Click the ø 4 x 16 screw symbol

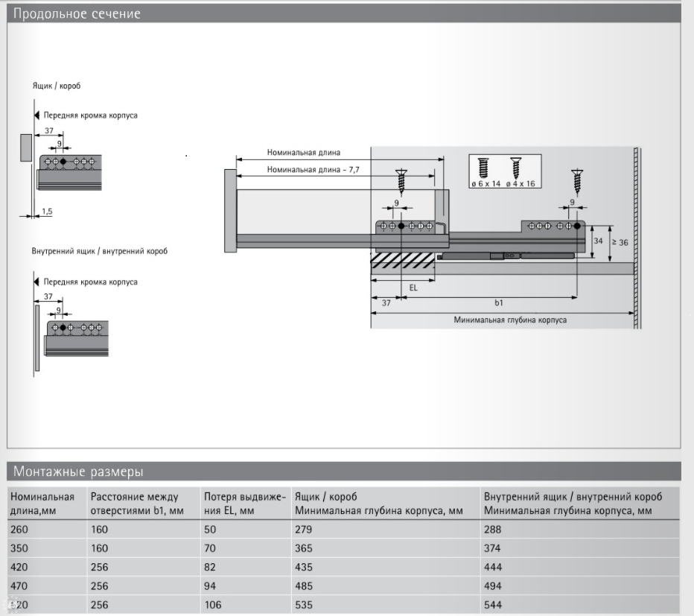[x=515, y=168]
